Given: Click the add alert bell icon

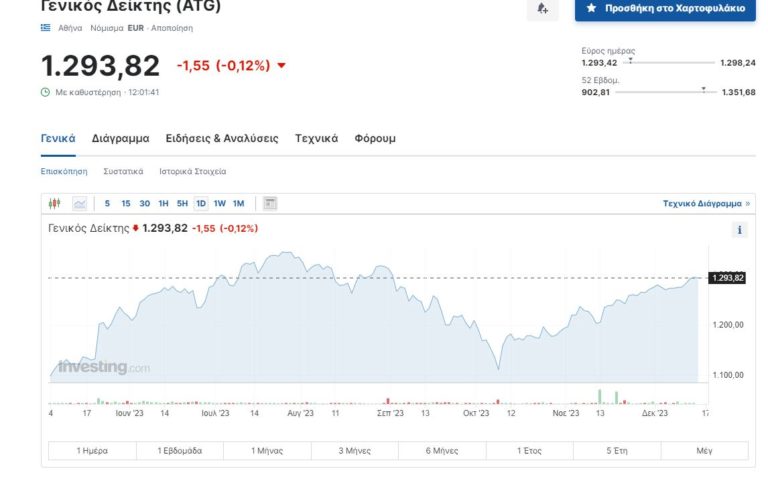Looking at the screenshot, I should 542,8.
